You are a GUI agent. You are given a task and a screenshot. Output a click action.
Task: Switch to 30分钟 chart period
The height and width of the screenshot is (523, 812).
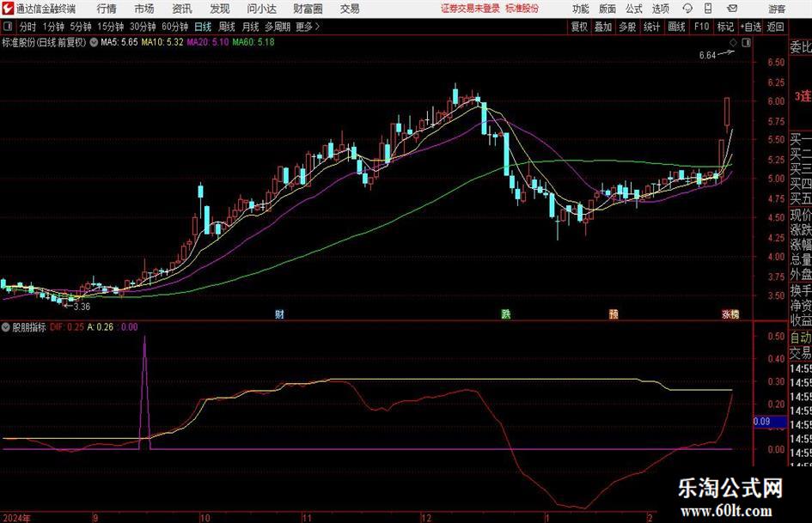pos(143,27)
